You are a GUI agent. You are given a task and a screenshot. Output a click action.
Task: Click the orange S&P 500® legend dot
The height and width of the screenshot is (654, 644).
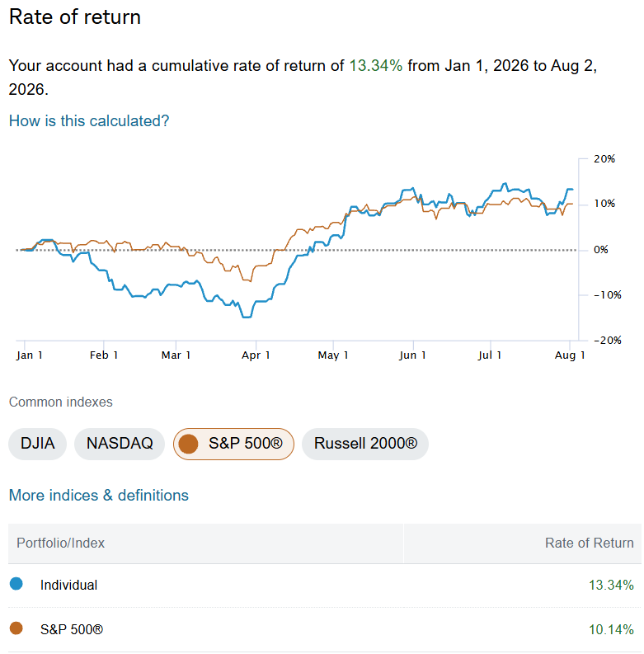point(16,628)
